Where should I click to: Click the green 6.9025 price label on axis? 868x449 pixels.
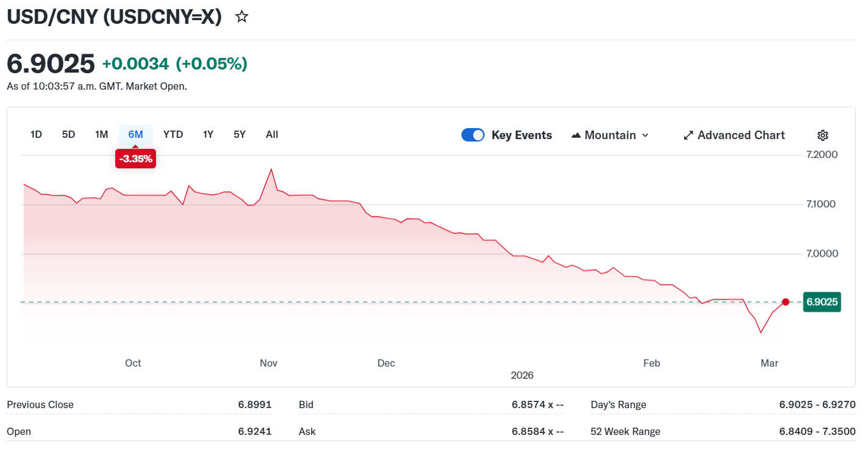[822, 302]
